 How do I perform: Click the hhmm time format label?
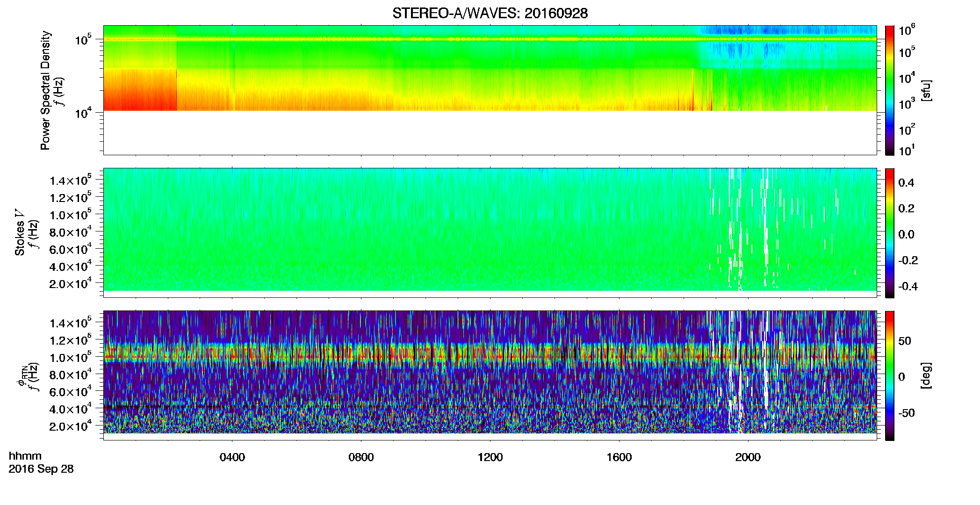tap(25, 456)
